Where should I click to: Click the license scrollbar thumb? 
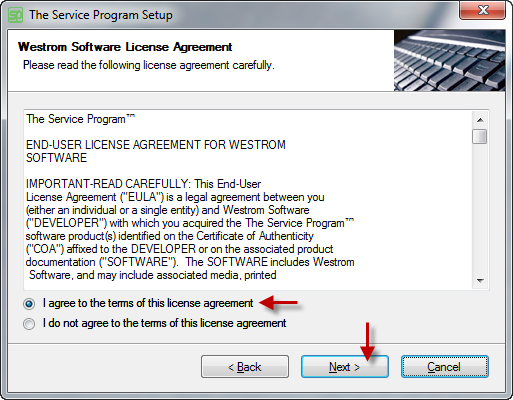480,137
